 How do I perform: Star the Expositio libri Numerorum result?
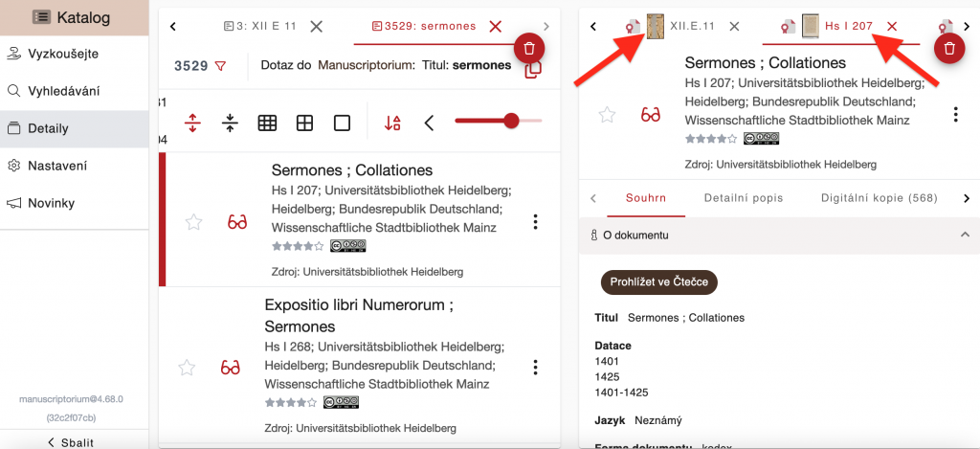[187, 367]
